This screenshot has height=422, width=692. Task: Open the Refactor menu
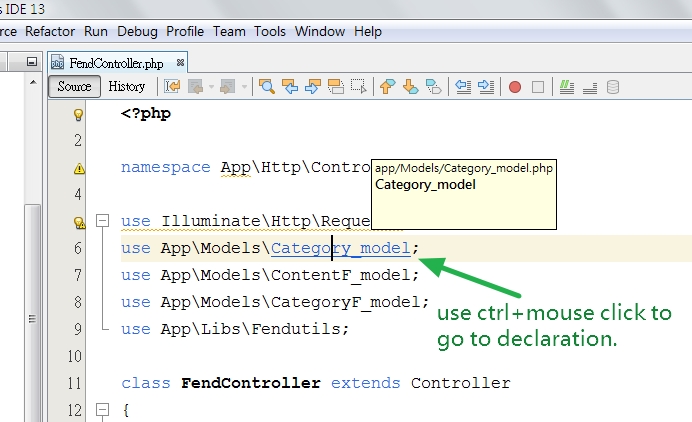50,31
